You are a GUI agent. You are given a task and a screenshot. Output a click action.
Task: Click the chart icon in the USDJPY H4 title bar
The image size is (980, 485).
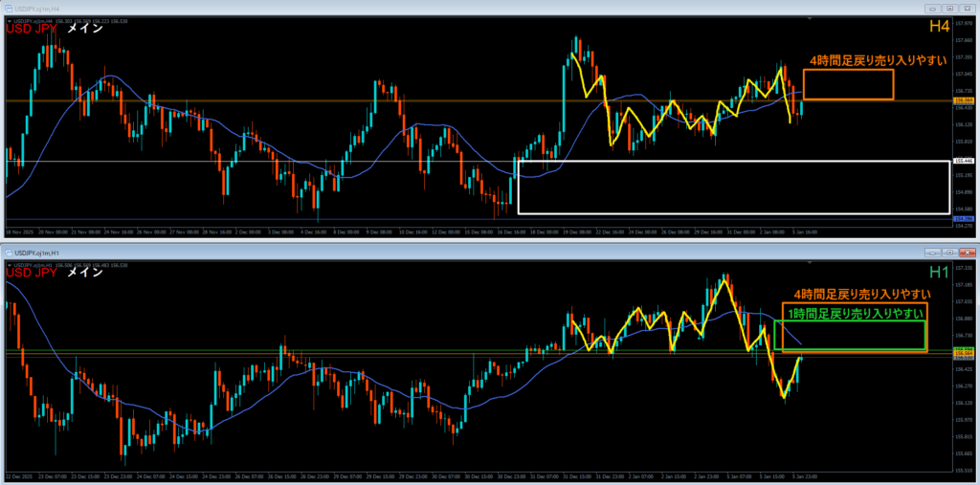point(10,9)
